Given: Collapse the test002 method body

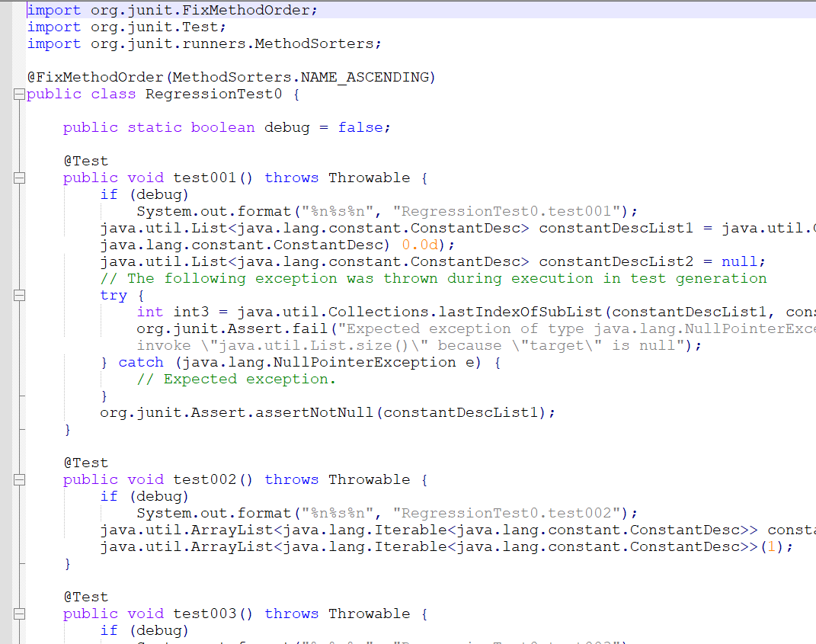Looking at the screenshot, I should (x=19, y=479).
